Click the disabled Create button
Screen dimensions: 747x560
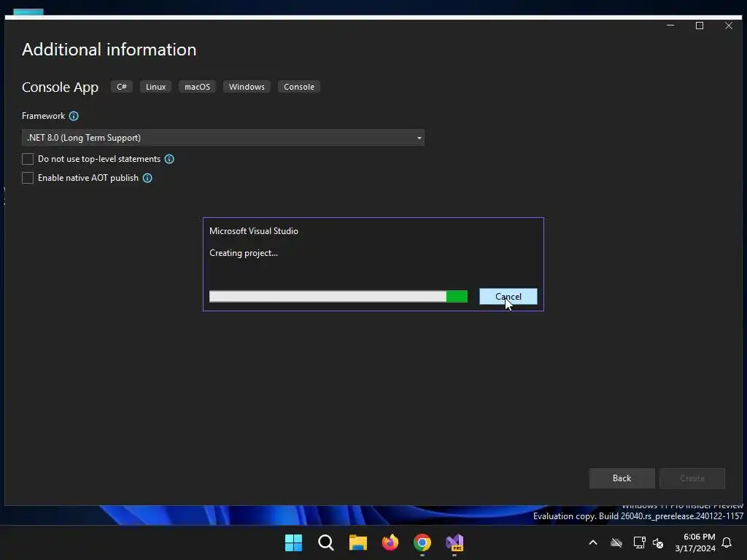(x=692, y=478)
